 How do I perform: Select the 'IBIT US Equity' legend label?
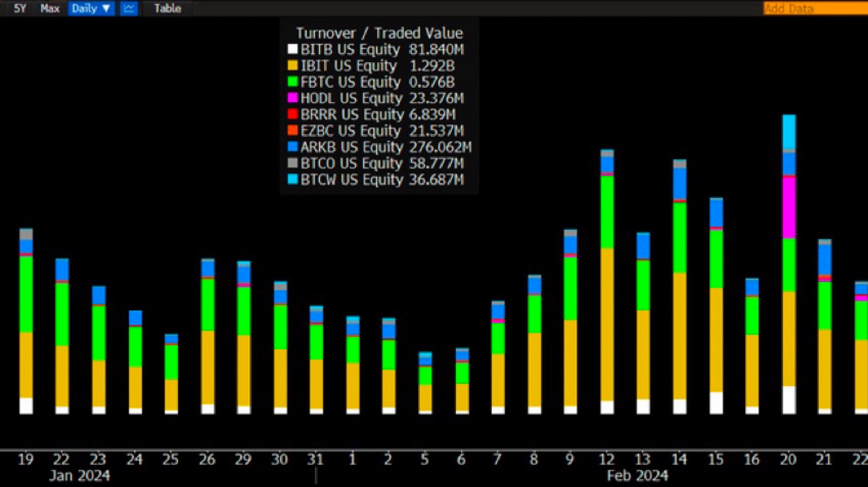[348, 66]
